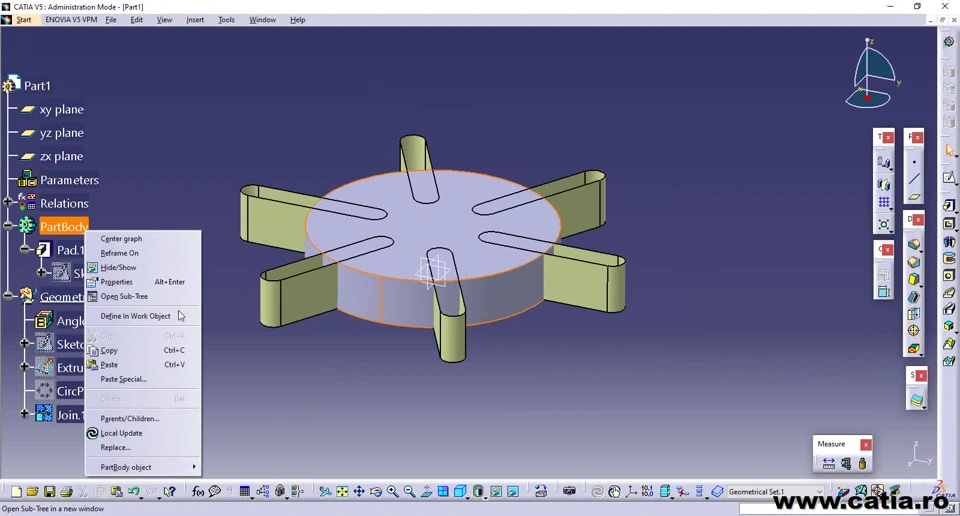This screenshot has width=960, height=516.
Task: Collapse the Pad.1 tree node
Action: 24,249
